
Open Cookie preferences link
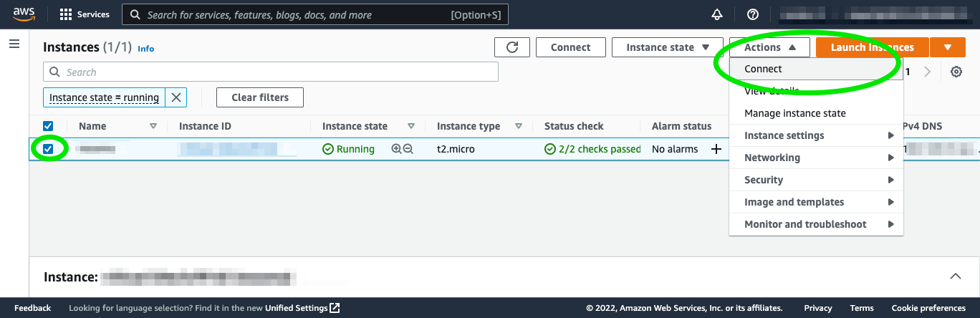(x=928, y=308)
